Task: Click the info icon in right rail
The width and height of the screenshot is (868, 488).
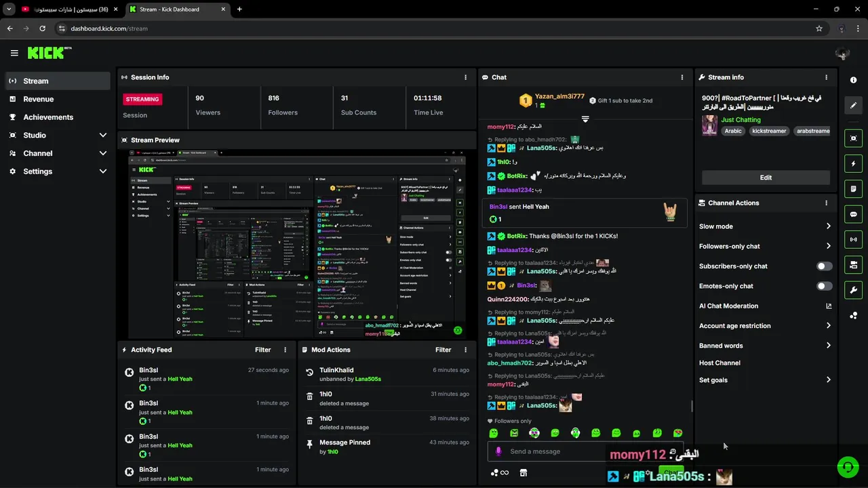Action: pos(853,80)
